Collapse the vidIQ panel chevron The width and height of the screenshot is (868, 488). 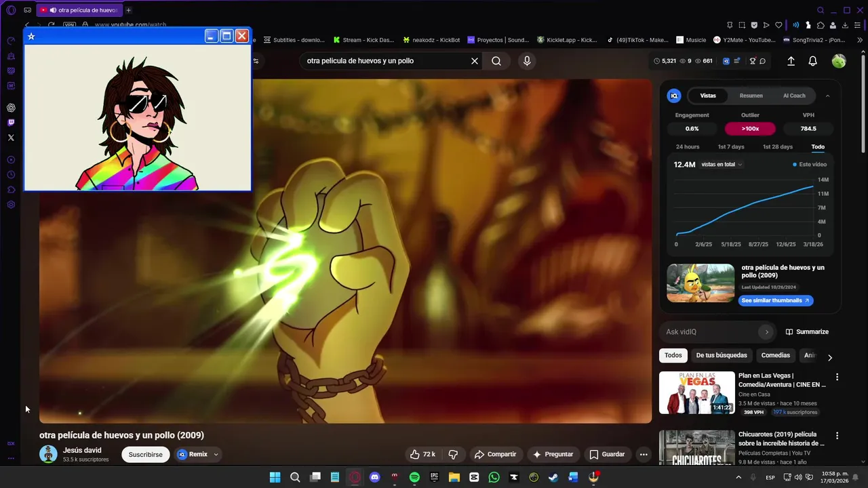[x=827, y=96]
